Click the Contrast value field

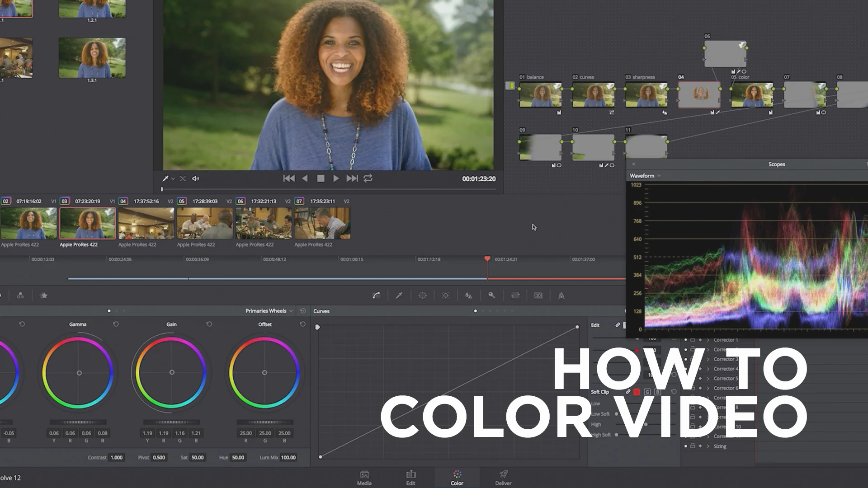[117, 457]
